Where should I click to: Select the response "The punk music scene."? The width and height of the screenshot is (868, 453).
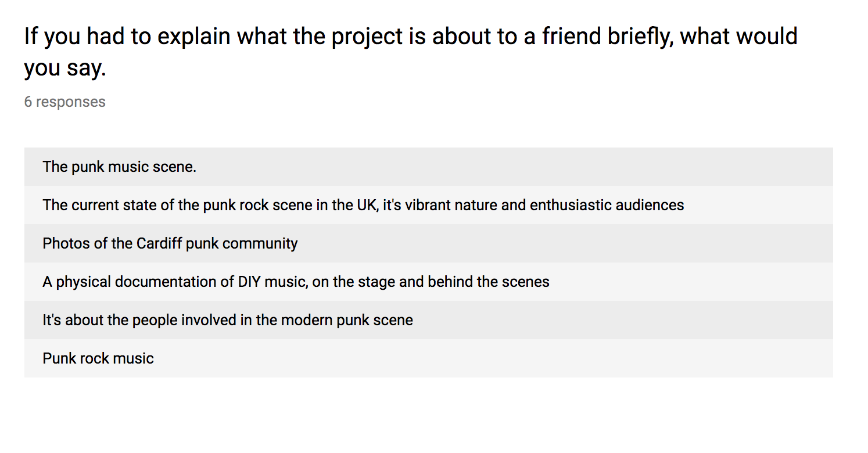(428, 167)
